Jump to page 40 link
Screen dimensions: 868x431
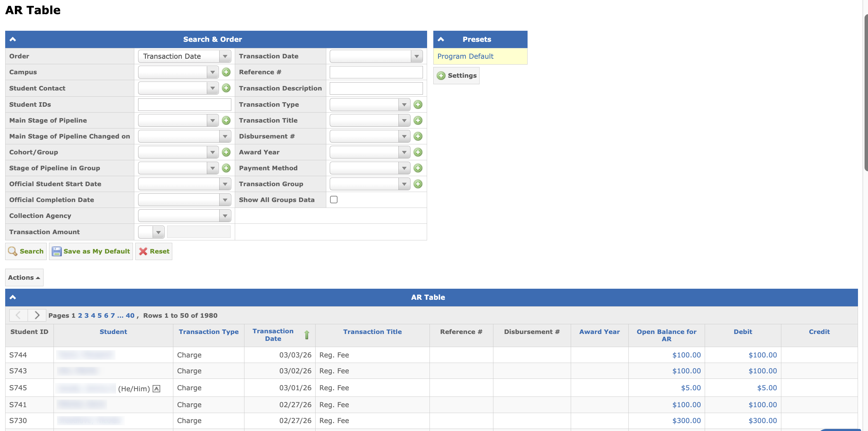pyautogui.click(x=130, y=315)
